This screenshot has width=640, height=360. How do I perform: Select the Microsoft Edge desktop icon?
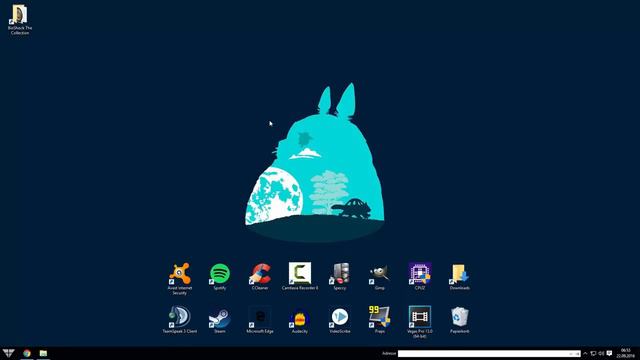tap(260, 320)
